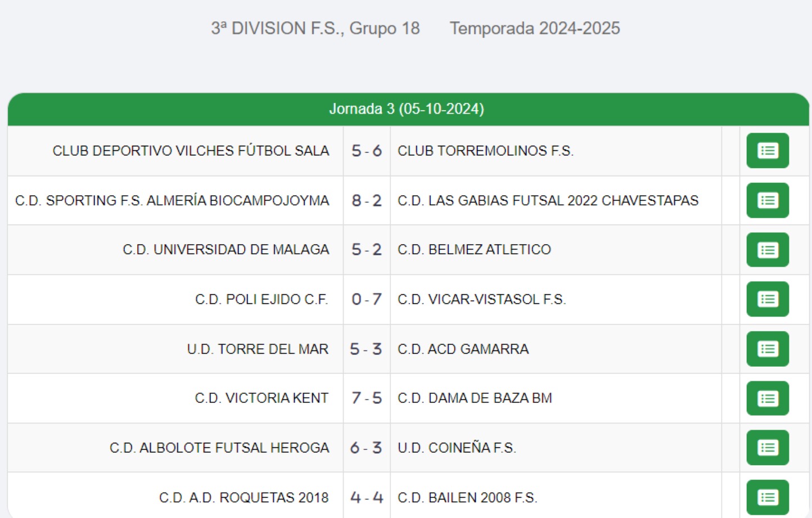812x518 pixels.
Task: Open details icon for Poli Ejido match
Action: [768, 299]
